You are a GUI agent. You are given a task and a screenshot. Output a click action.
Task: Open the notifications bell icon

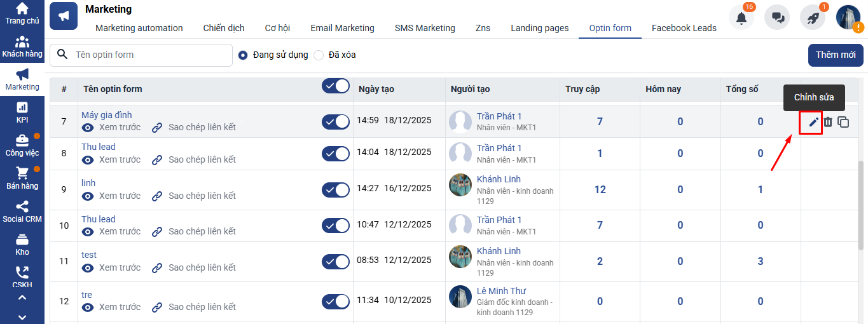point(741,18)
